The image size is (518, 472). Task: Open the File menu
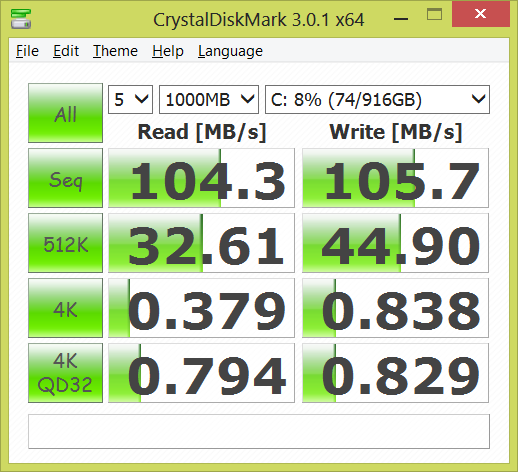click(x=27, y=51)
